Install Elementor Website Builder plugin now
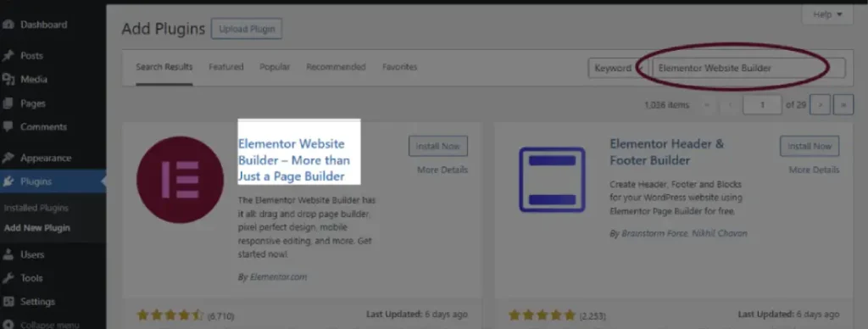The height and width of the screenshot is (329, 868). click(438, 146)
